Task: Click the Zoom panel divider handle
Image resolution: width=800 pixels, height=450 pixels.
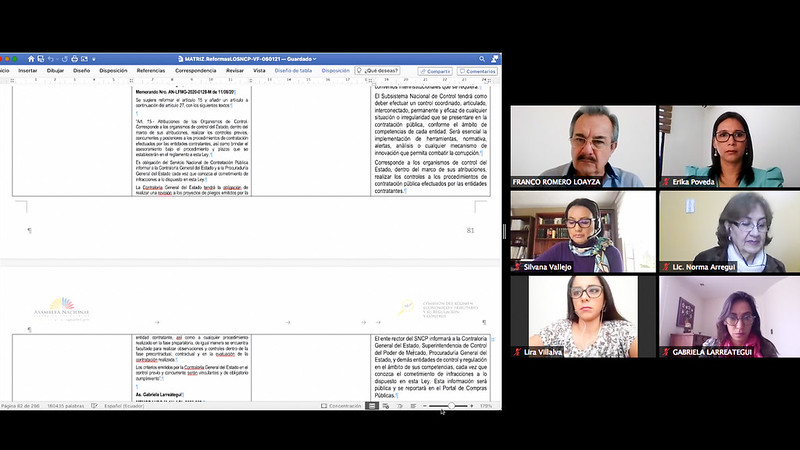Action: (504, 232)
